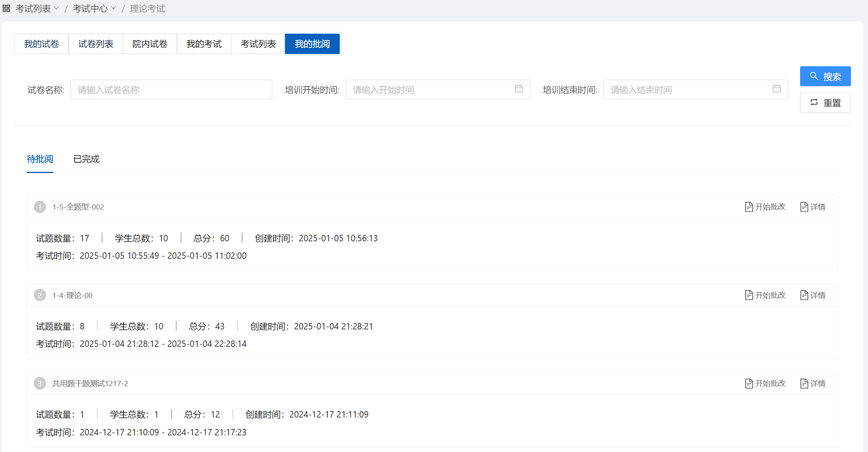Switch to the 已完成 tab
Viewport: 868px width, 452px height.
point(86,159)
